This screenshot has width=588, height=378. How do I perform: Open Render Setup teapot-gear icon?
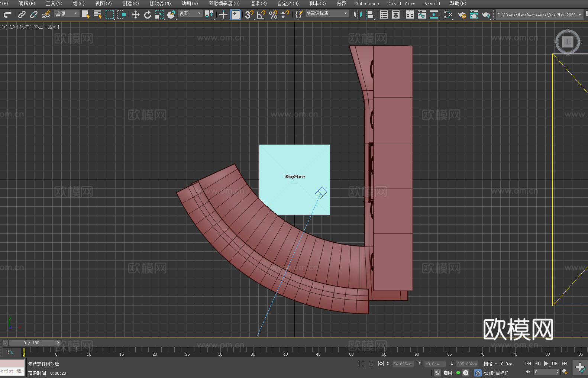pos(462,14)
